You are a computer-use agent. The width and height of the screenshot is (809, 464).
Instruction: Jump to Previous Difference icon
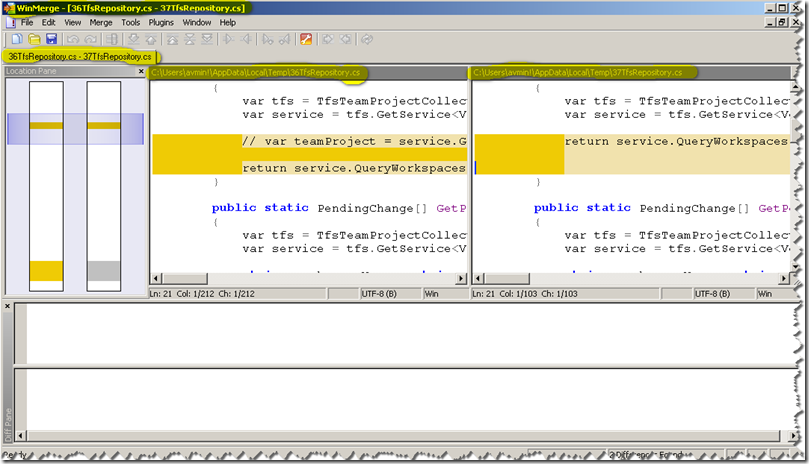pos(151,39)
